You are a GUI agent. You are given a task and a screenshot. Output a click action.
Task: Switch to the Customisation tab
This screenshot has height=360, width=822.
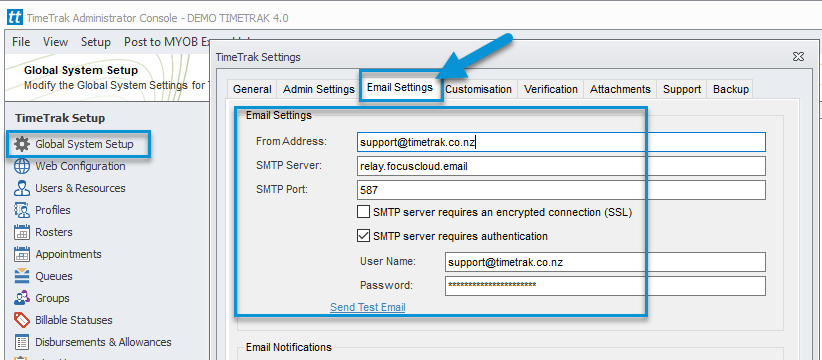[479, 89]
